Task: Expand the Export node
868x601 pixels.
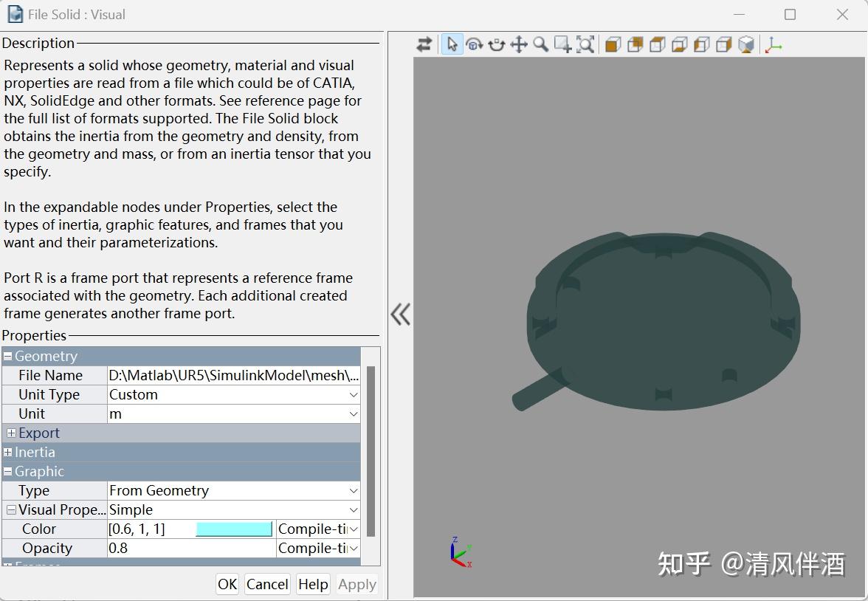Action: [x=11, y=433]
